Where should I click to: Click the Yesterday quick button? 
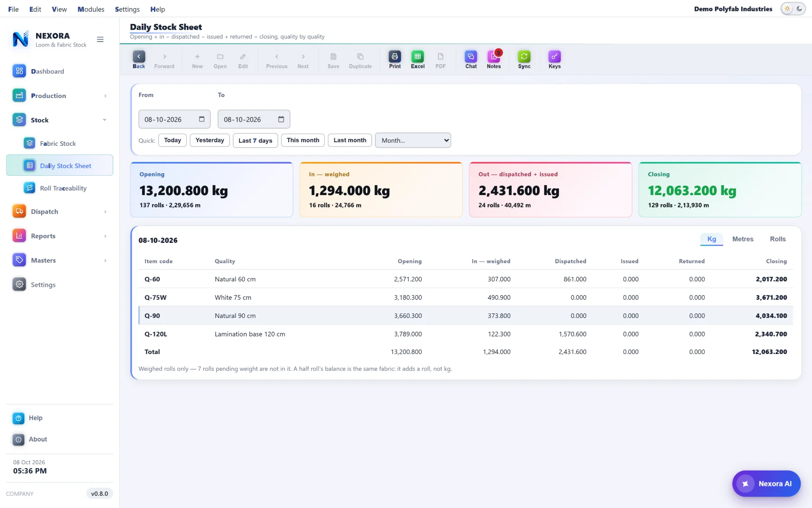coord(210,140)
